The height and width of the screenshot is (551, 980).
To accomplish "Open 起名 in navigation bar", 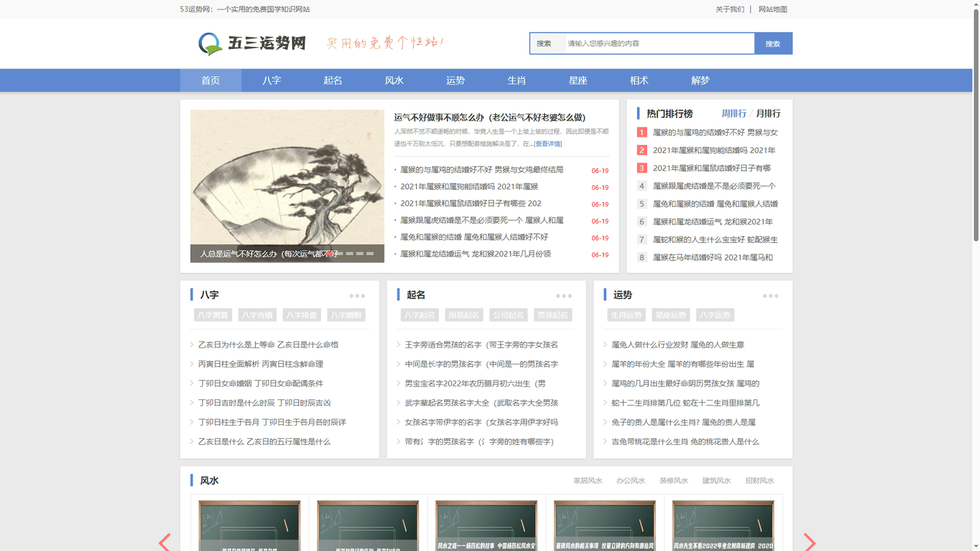I will (333, 80).
